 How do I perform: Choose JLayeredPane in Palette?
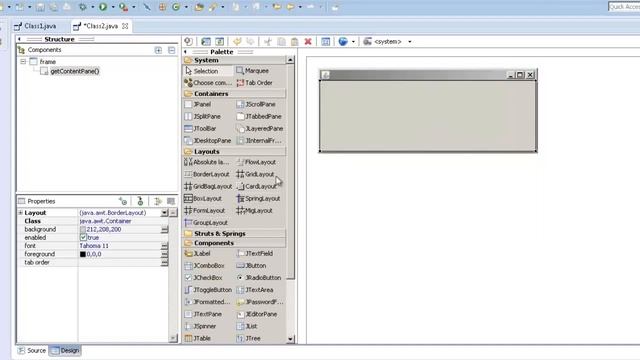point(260,128)
